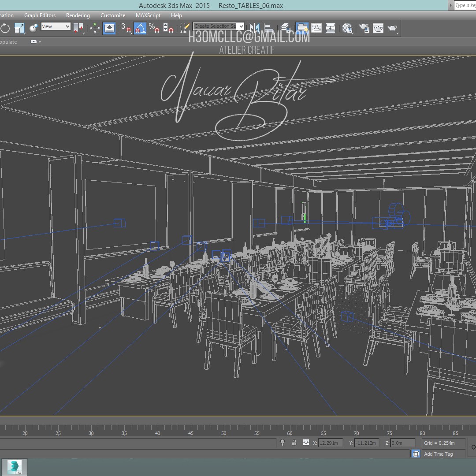Screen dimensions: 476x476
Task: Open the MAXScript menu
Action: pyautogui.click(x=148, y=15)
